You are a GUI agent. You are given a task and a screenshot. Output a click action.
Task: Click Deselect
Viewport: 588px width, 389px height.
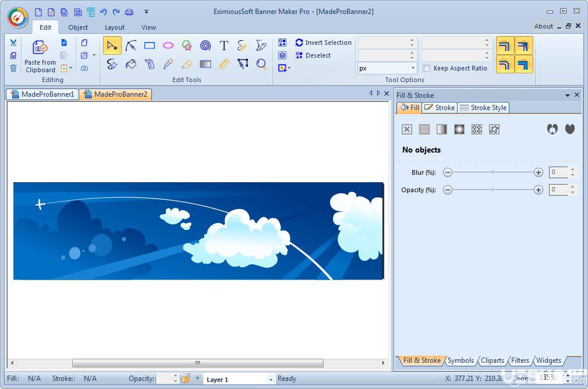(313, 55)
